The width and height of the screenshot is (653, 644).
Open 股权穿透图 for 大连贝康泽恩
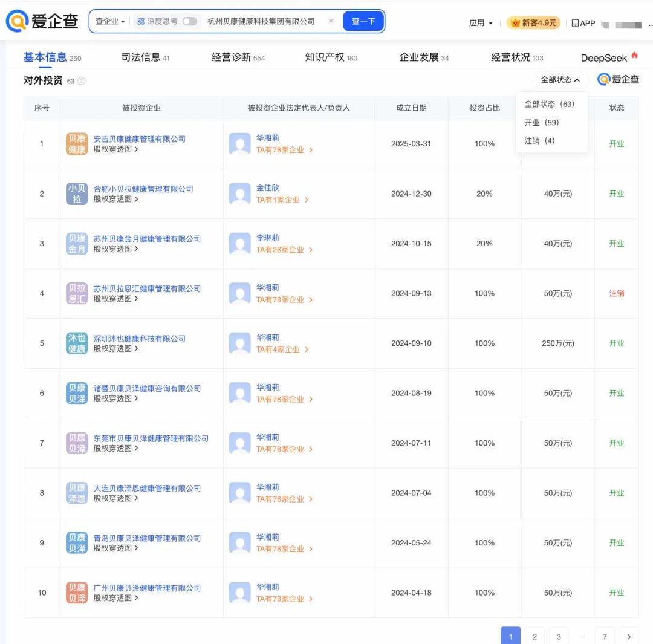click(x=115, y=498)
